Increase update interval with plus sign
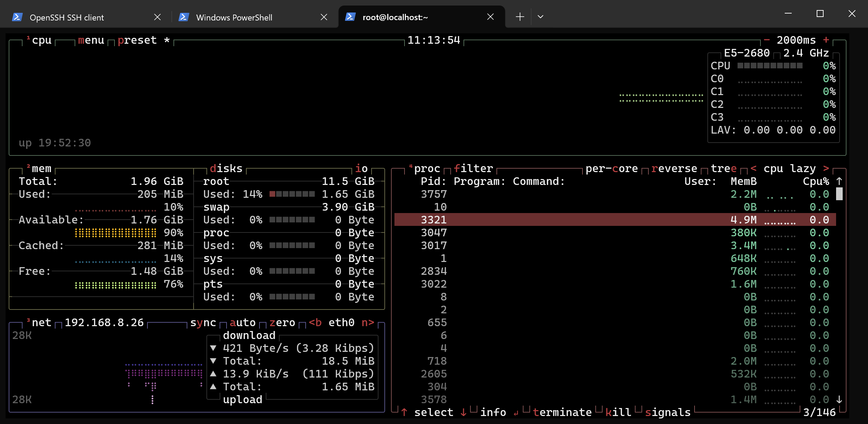Image resolution: width=868 pixels, height=424 pixels. 826,40
